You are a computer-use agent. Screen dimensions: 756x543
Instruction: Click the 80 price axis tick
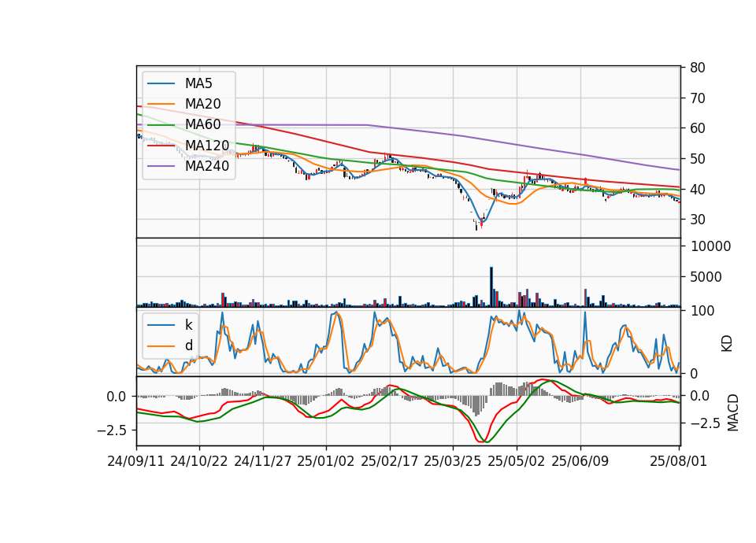coord(697,68)
